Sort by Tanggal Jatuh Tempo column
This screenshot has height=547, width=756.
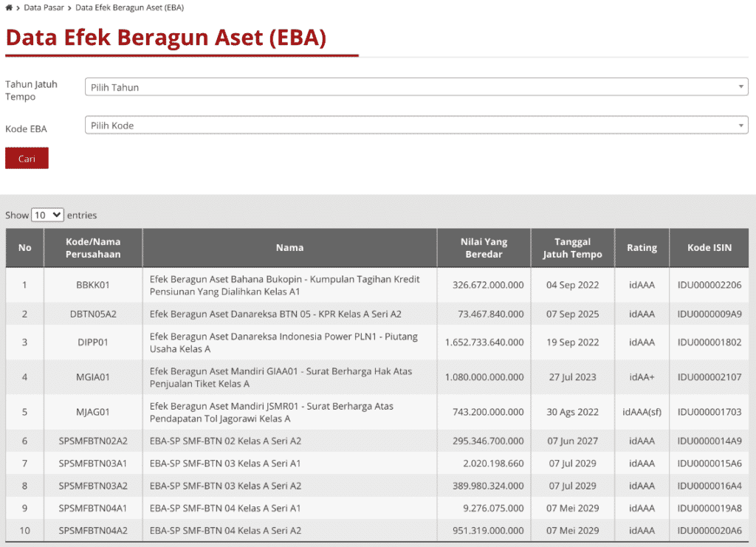(572, 247)
